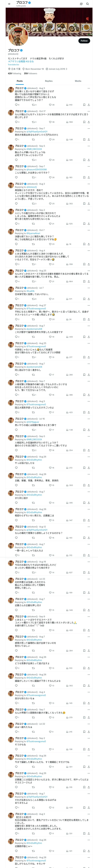Open more options on first Aug 3 post
Image resolution: width=98 pixels, height=868 pixels.
[89, 88]
